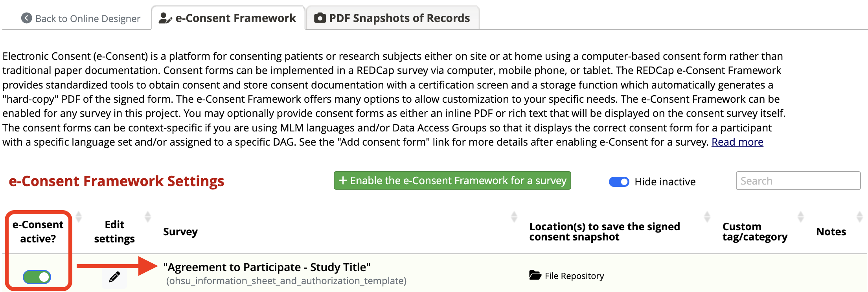Go Back to Online Designer

tap(81, 18)
